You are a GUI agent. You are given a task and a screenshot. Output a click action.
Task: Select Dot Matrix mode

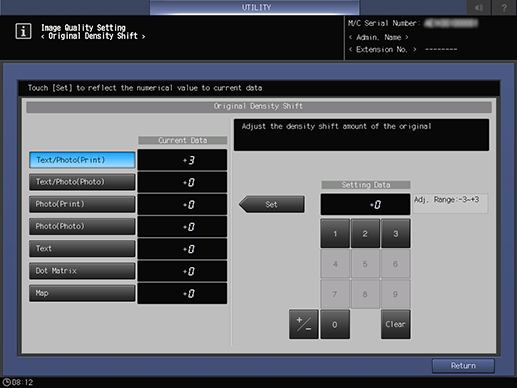coord(82,271)
